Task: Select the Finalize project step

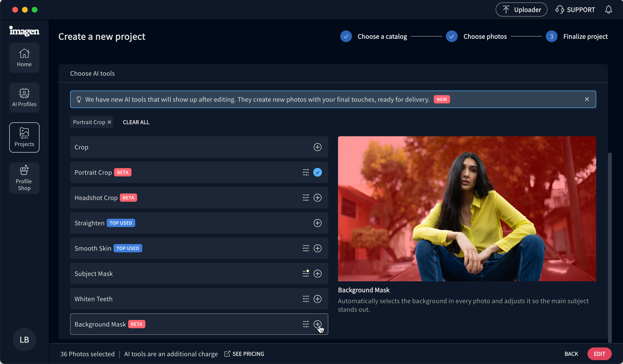Action: [585, 36]
